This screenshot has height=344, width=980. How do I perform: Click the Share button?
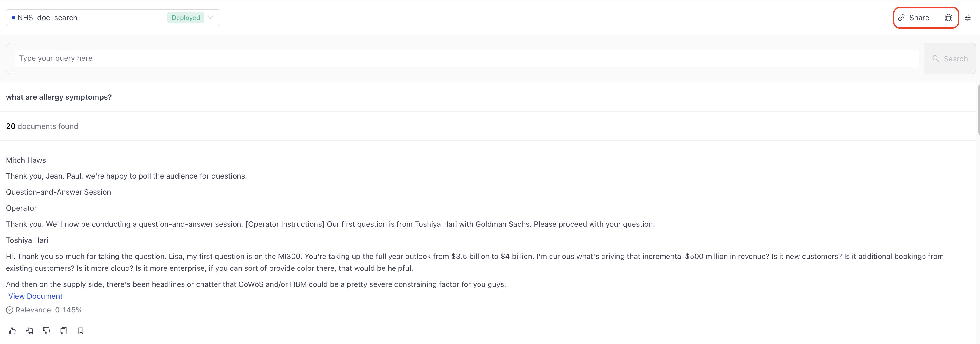coord(914,18)
